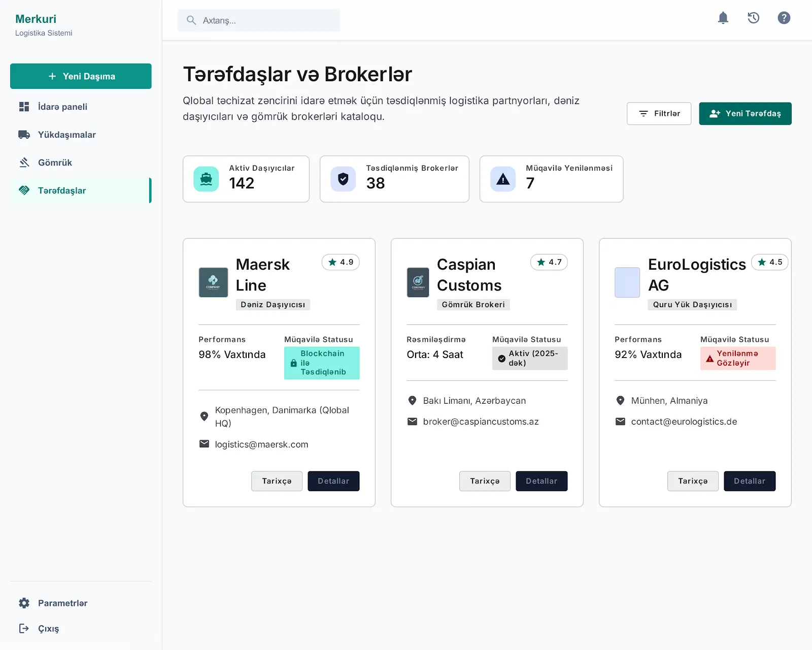Click the Orta: 4 Saat value

pos(435,354)
